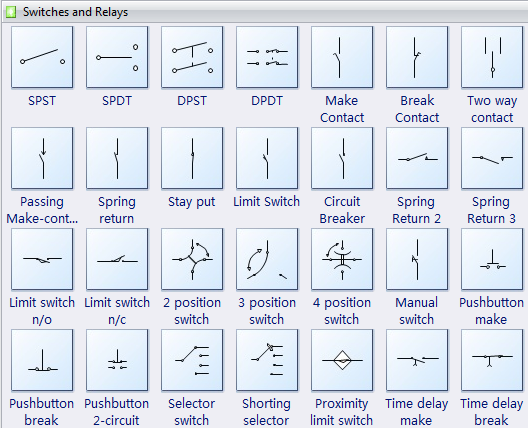Screen dimensions: 528x428
Task: Choose the Pushbutton make symbol
Action: (492, 259)
